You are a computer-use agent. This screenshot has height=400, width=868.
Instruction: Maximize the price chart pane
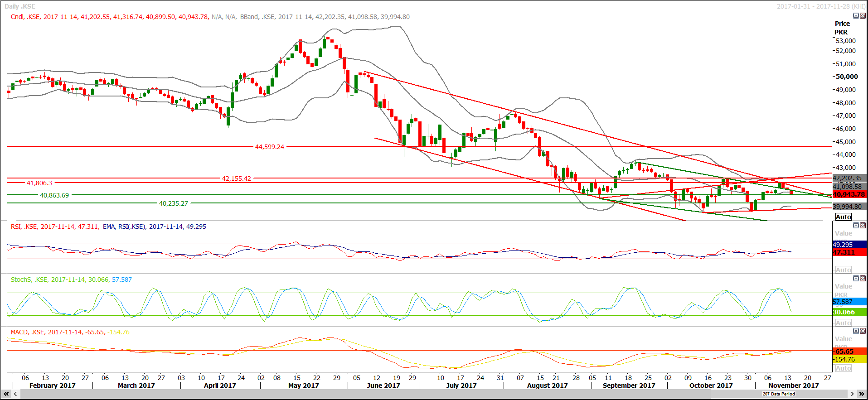click(x=856, y=16)
